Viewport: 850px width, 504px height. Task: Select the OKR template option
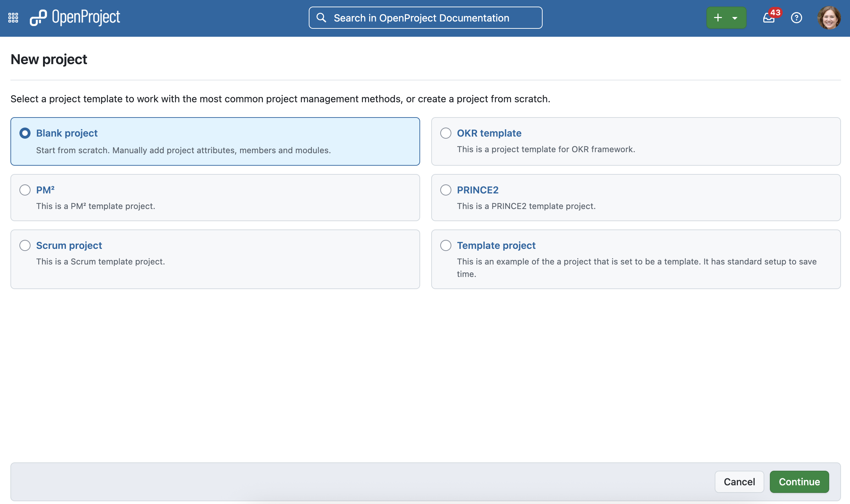[x=445, y=133]
